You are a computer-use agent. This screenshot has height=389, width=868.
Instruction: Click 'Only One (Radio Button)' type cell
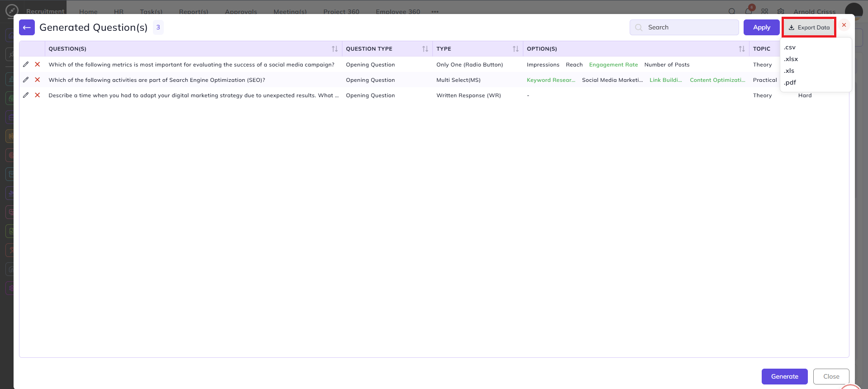coord(470,65)
